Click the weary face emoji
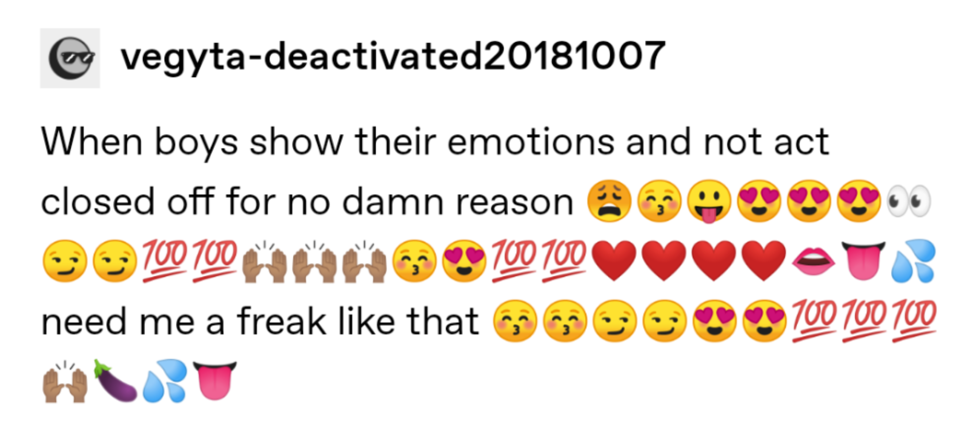Image resolution: width=980 pixels, height=434 pixels. pos(609,202)
